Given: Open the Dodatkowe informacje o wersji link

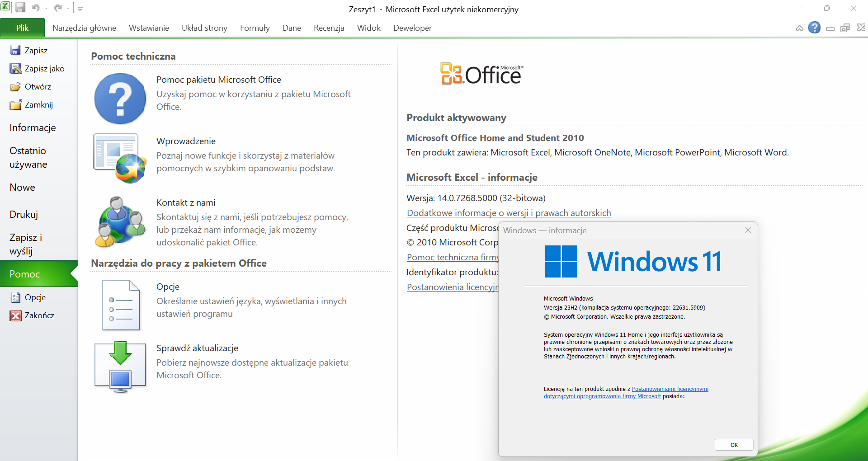Looking at the screenshot, I should point(509,213).
